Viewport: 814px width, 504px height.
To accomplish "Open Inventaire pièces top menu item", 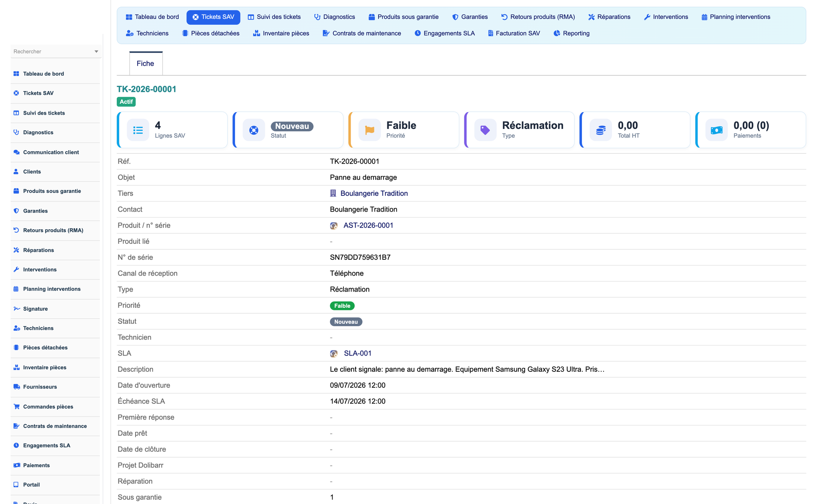I will click(281, 33).
